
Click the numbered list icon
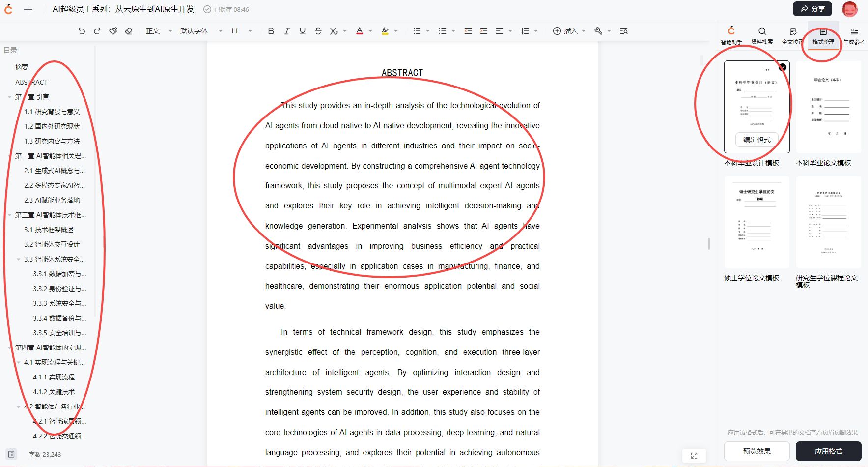click(443, 31)
